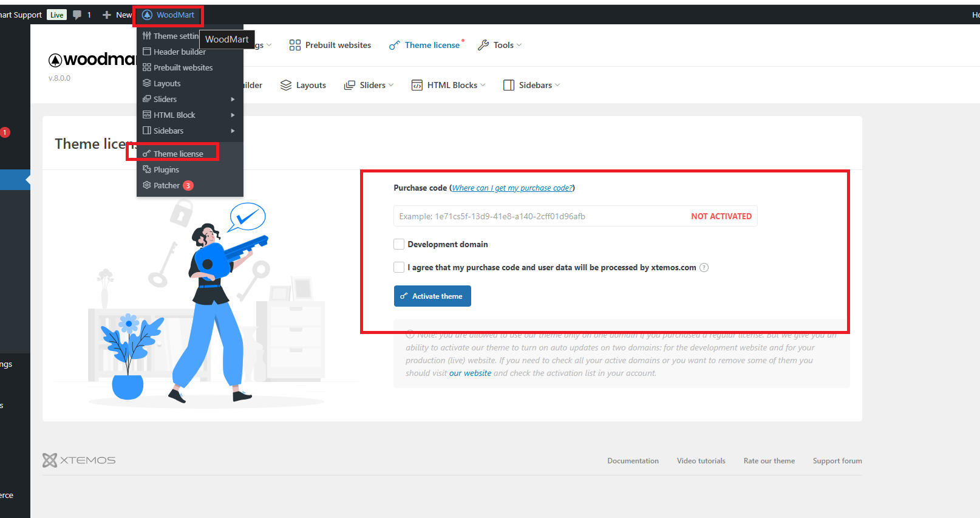This screenshot has height=518, width=980.
Task: Click the Layouts stack icon in navigation bar
Action: pyautogui.click(x=286, y=85)
